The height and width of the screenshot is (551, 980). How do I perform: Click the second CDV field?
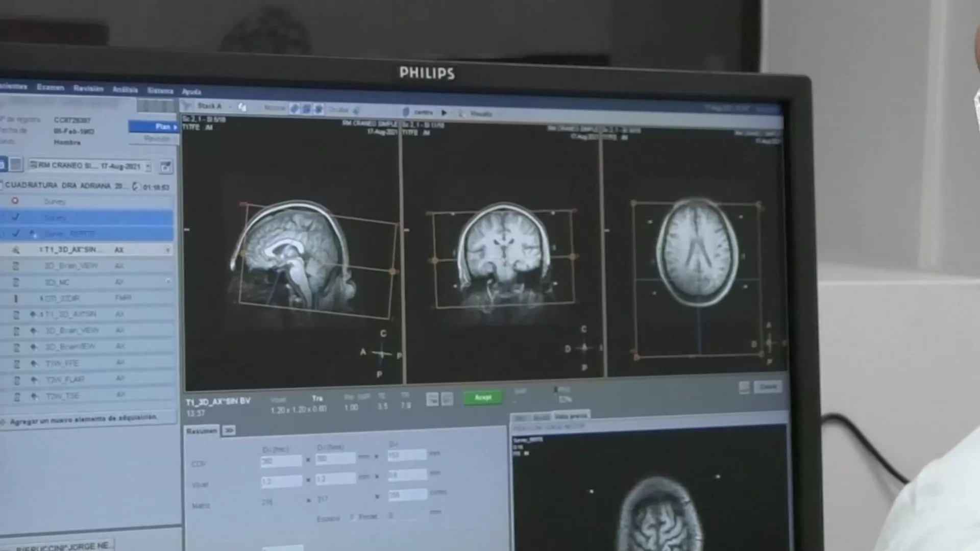pos(335,458)
